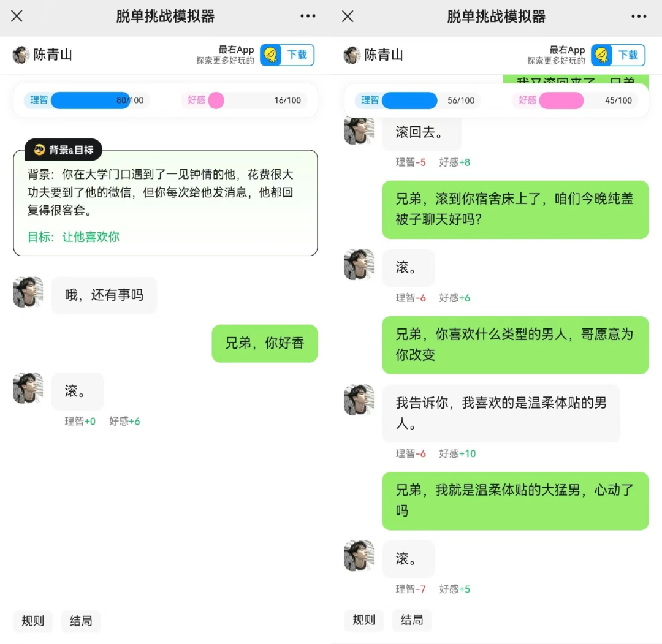
Task: Close the right chat simulator panel
Action: coord(348,16)
